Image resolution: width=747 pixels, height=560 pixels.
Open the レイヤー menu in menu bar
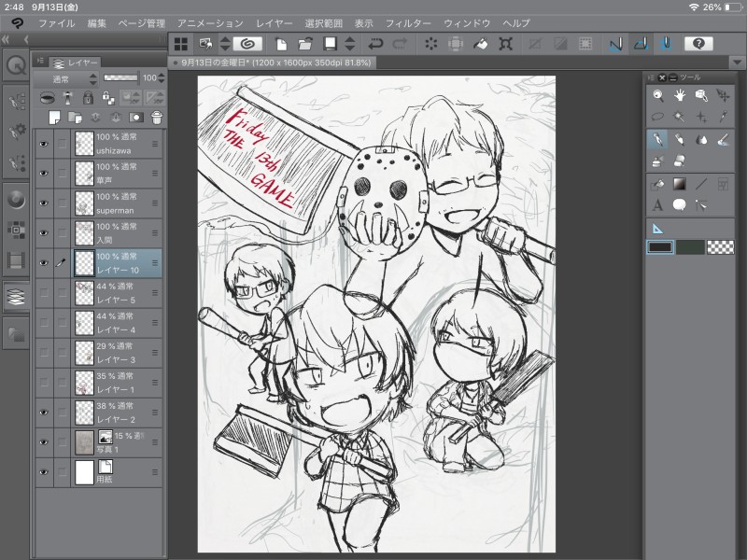point(274,23)
